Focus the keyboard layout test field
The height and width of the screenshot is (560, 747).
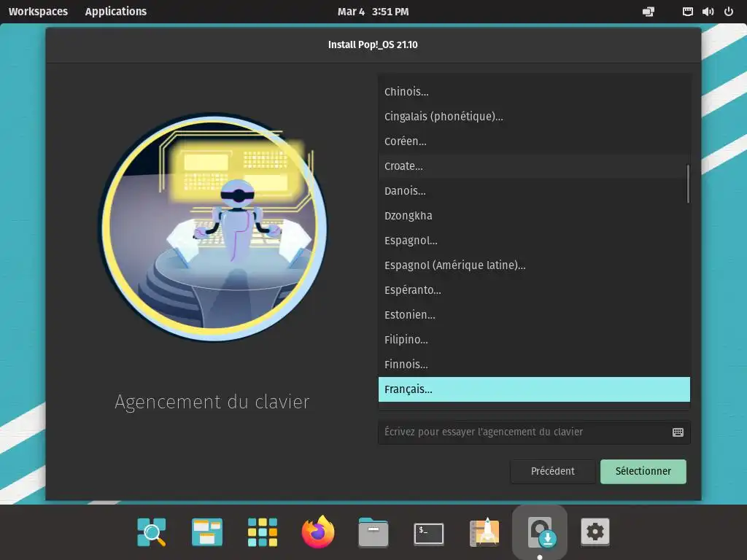pos(534,432)
